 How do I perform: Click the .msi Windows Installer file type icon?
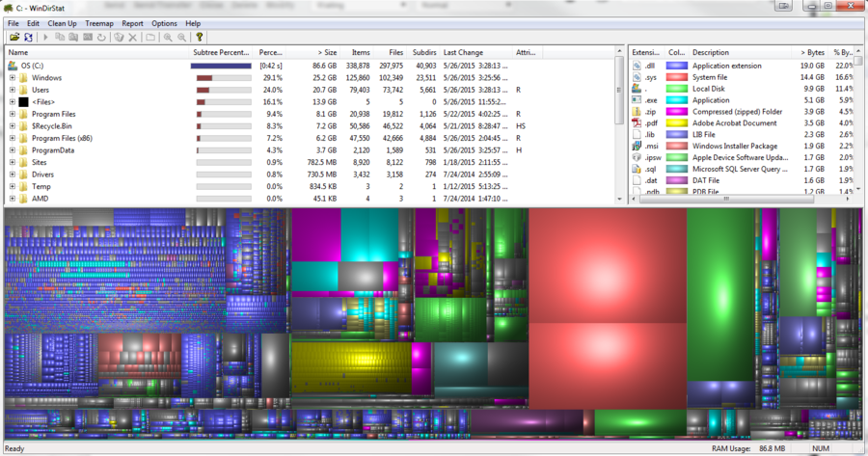[637, 146]
